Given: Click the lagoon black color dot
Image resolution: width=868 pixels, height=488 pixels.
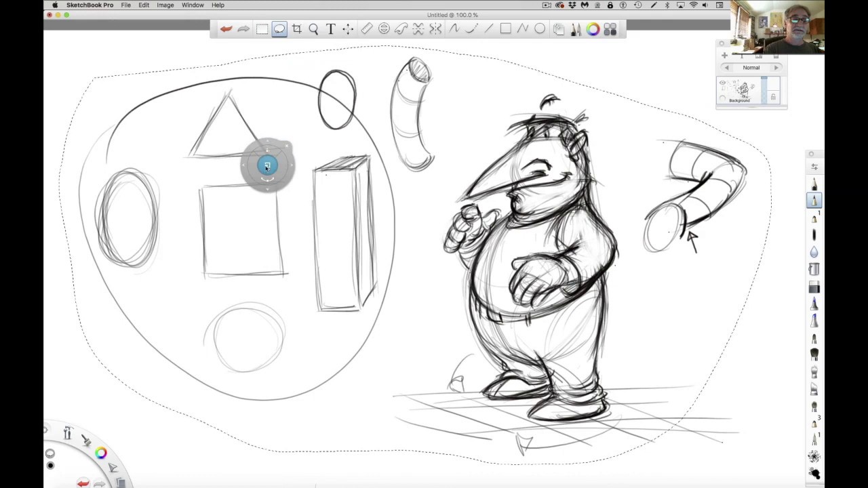Looking at the screenshot, I should click(50, 466).
